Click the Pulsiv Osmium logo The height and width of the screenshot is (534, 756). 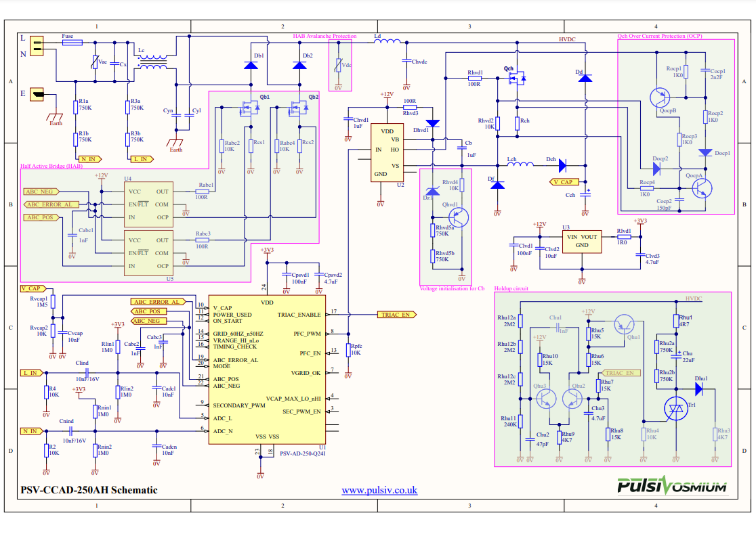(x=672, y=485)
